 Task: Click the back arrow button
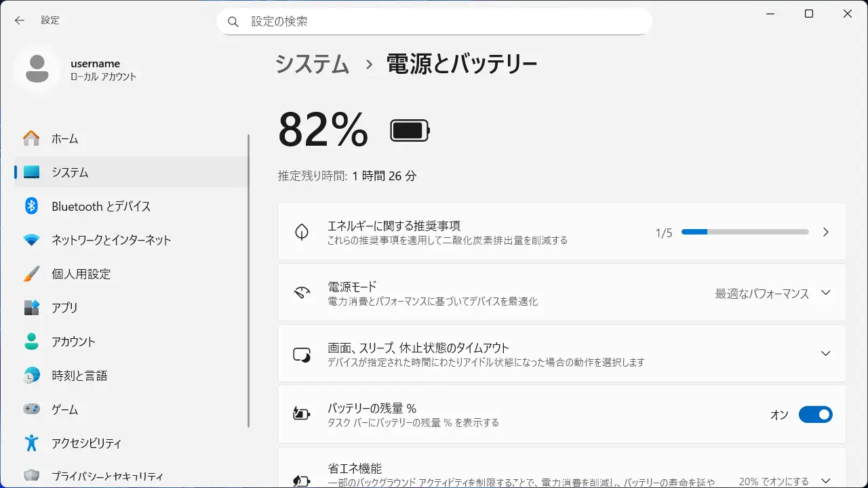(20, 20)
